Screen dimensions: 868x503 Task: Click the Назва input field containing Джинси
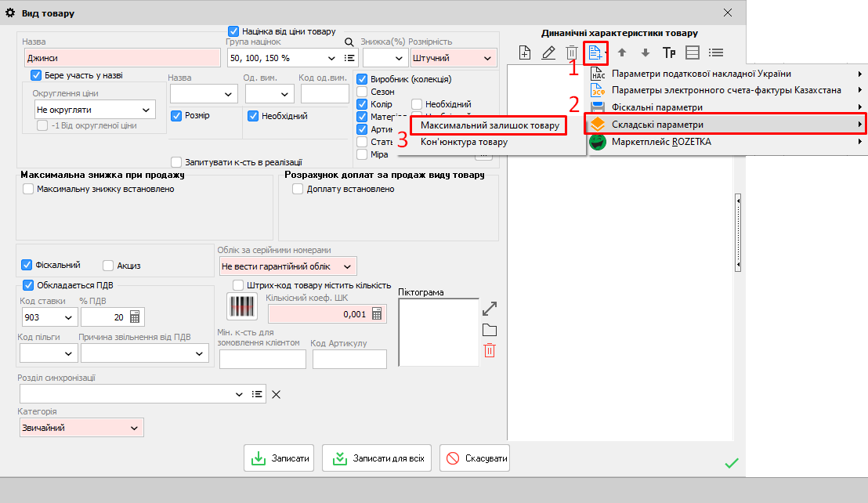[121, 58]
